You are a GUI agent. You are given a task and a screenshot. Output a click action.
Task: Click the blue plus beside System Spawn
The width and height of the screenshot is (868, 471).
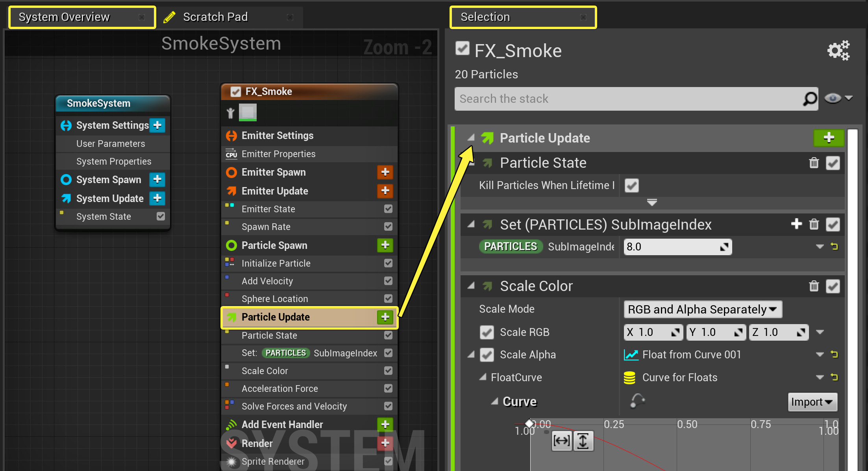[x=157, y=180]
